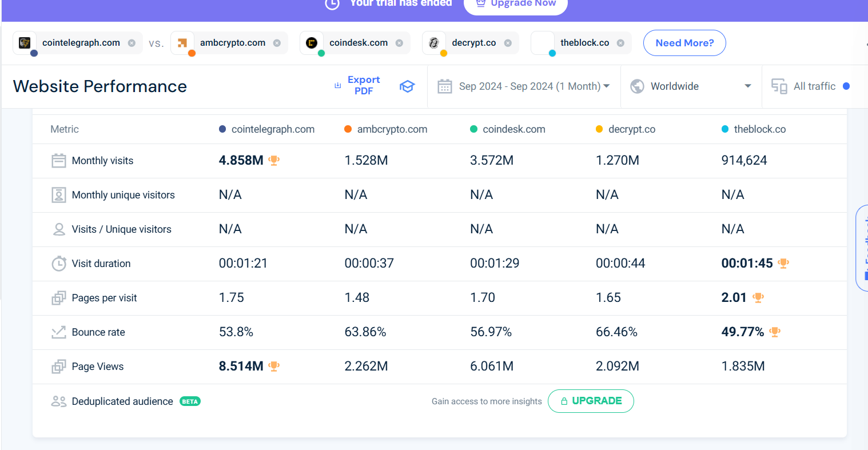Remove decrypt.co from comparison

[508, 43]
